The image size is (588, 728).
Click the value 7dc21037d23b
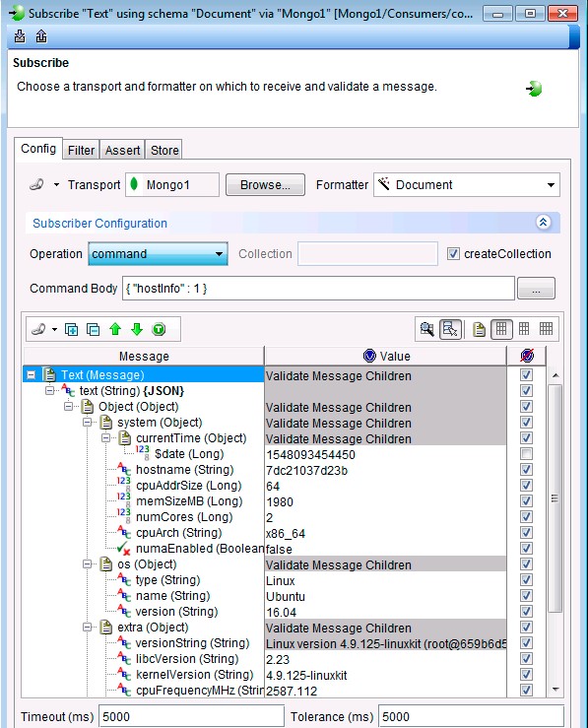click(306, 471)
